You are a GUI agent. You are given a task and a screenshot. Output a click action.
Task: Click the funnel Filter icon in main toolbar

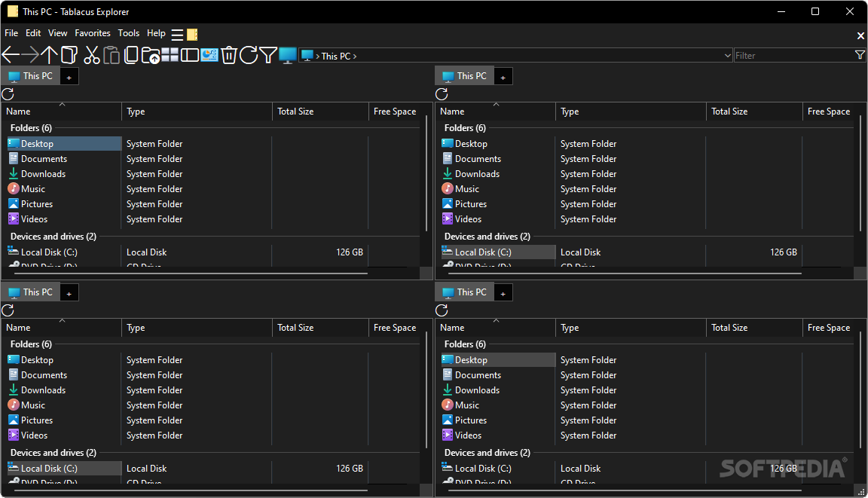pyautogui.click(x=268, y=55)
